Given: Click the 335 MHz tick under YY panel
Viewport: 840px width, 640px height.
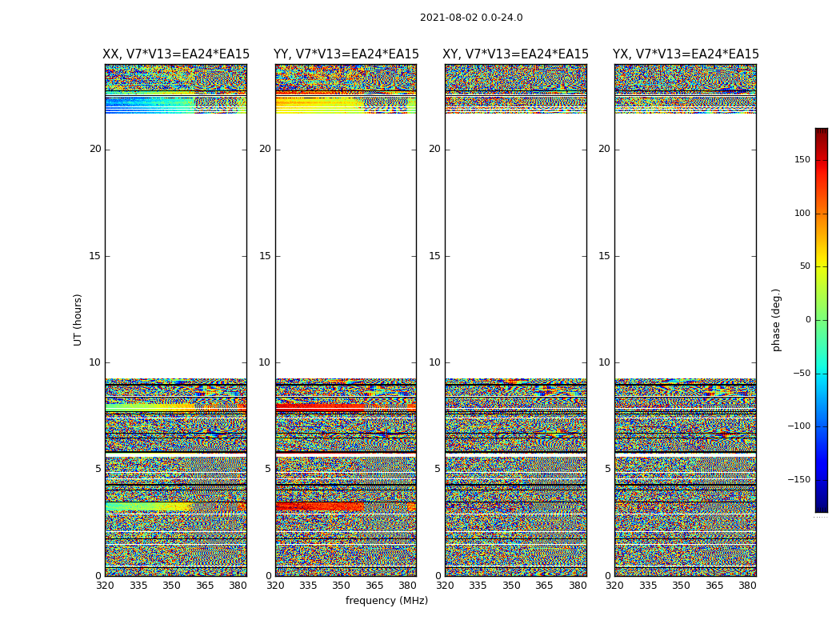Looking at the screenshot, I should 308,586.
